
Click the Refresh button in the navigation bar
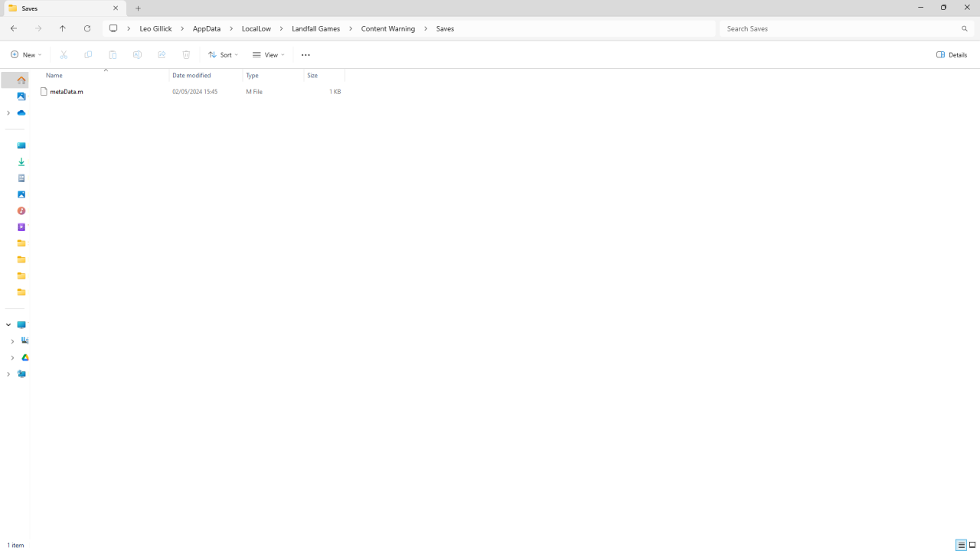(x=87, y=28)
